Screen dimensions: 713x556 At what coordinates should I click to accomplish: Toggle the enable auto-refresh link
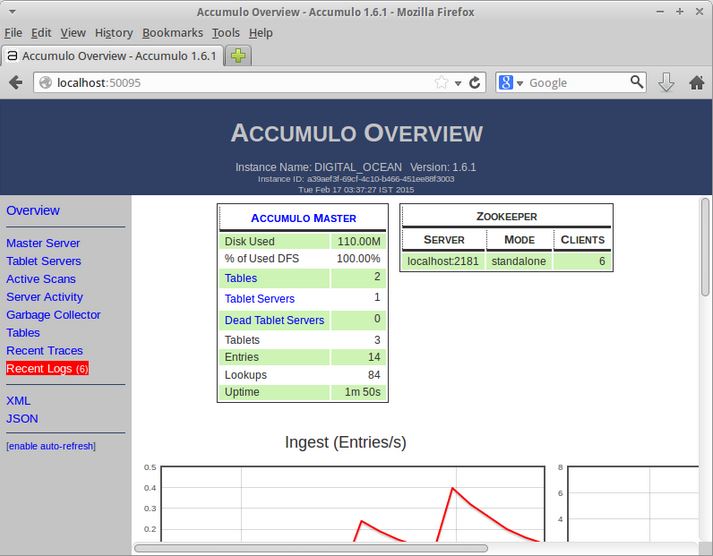point(51,445)
